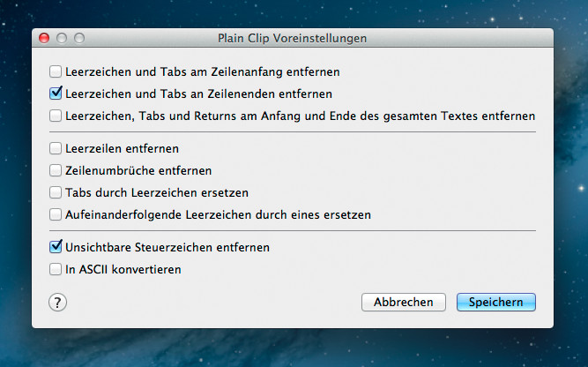The image size is (588, 367).
Task: Tick the Aufeinanderfolgende Leerzeichen checkbox square
Action: pyautogui.click(x=56, y=214)
